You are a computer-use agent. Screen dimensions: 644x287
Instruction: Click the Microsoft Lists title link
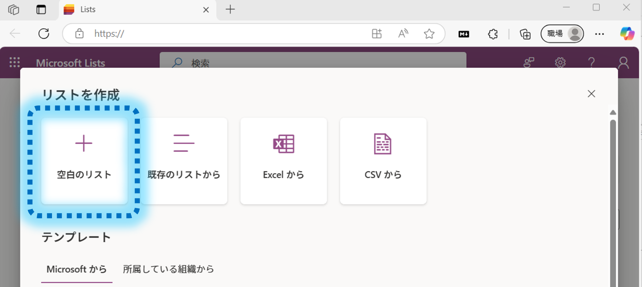click(70, 63)
